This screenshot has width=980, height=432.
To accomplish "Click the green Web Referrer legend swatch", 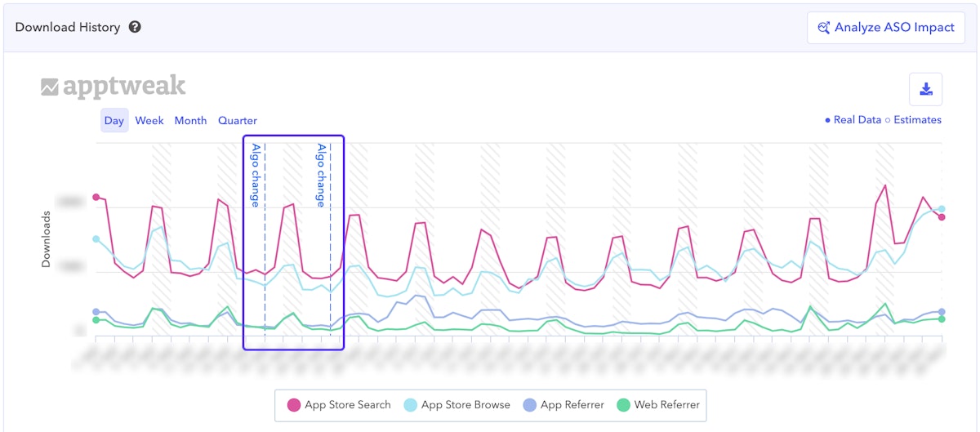I will (624, 404).
